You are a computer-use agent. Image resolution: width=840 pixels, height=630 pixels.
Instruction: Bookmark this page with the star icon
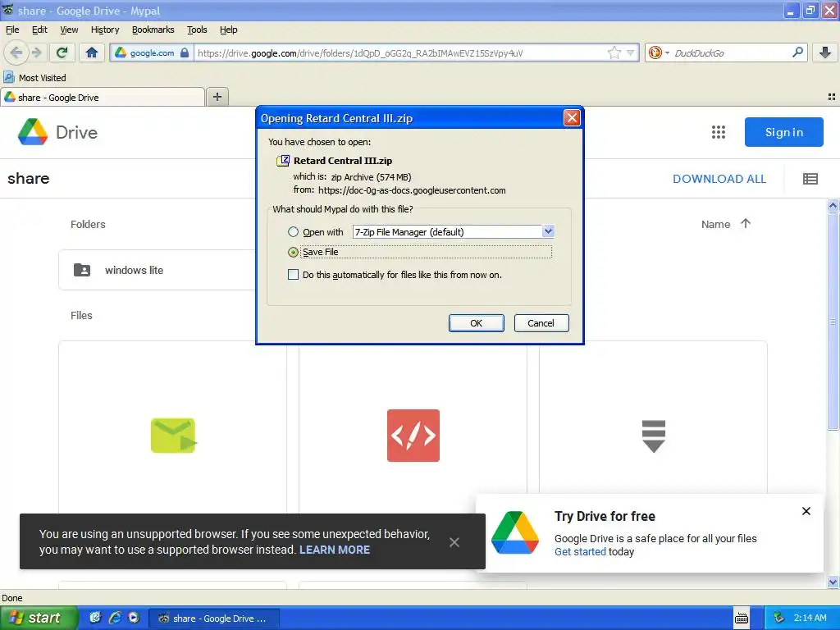click(614, 52)
